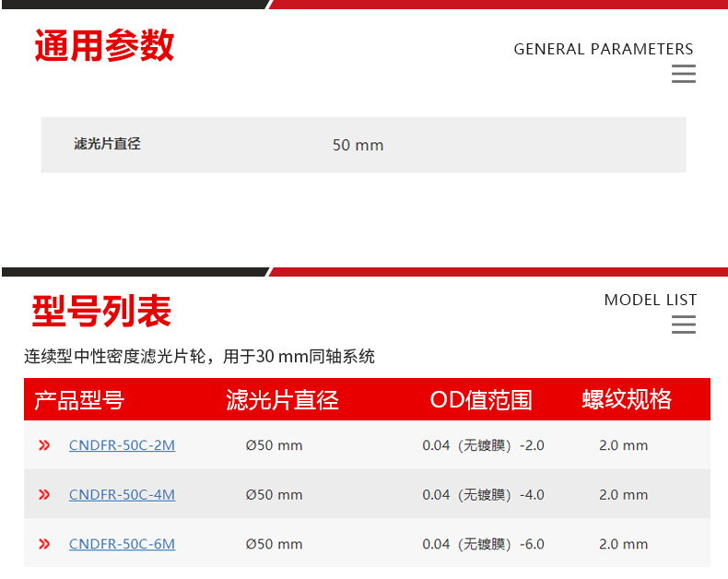Click the Ø50 mm cell in CNDFR-50C-4M row
Viewport: 728px width, 579px height.
[274, 494]
